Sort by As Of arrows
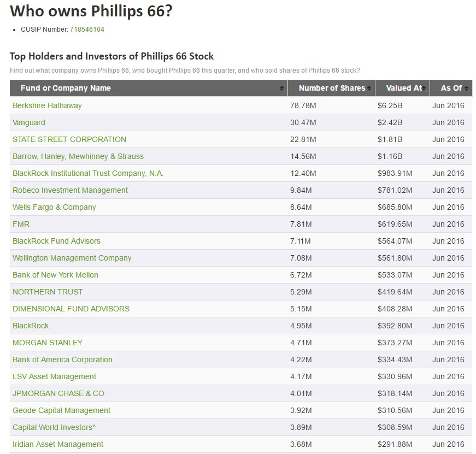The height and width of the screenshot is (454, 476). [x=466, y=88]
